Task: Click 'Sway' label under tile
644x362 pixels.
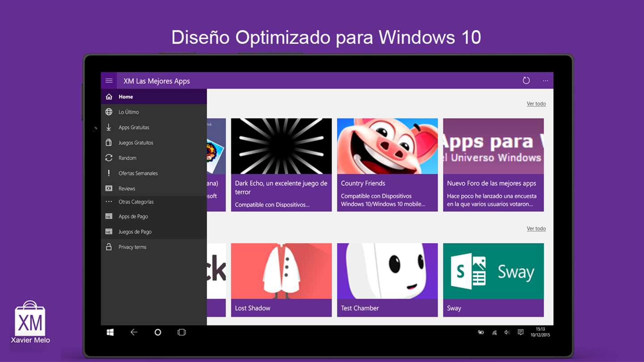Action: tap(454, 308)
